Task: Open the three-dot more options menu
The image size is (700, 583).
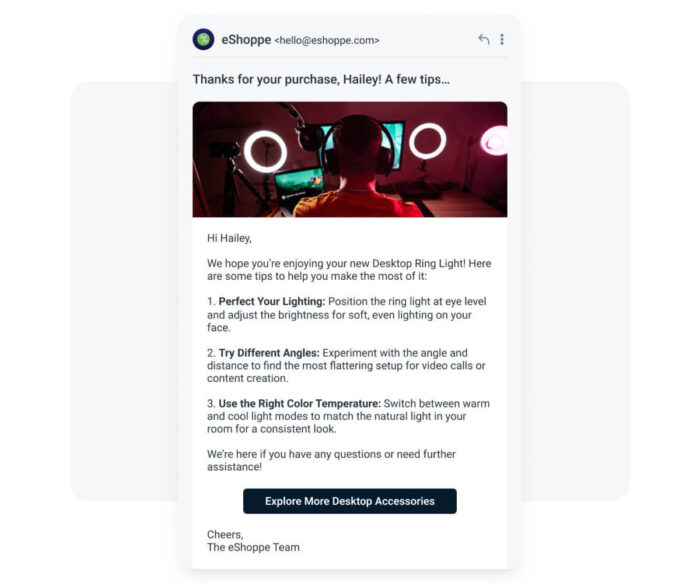Action: click(x=502, y=39)
